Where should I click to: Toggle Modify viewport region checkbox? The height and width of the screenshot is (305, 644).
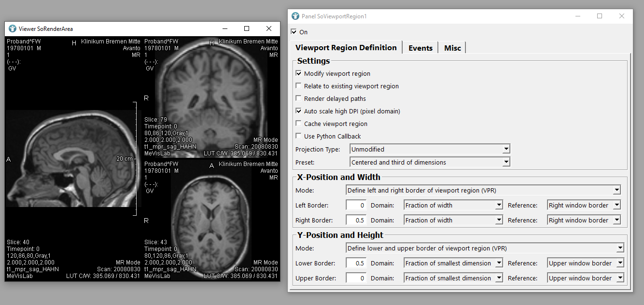299,74
